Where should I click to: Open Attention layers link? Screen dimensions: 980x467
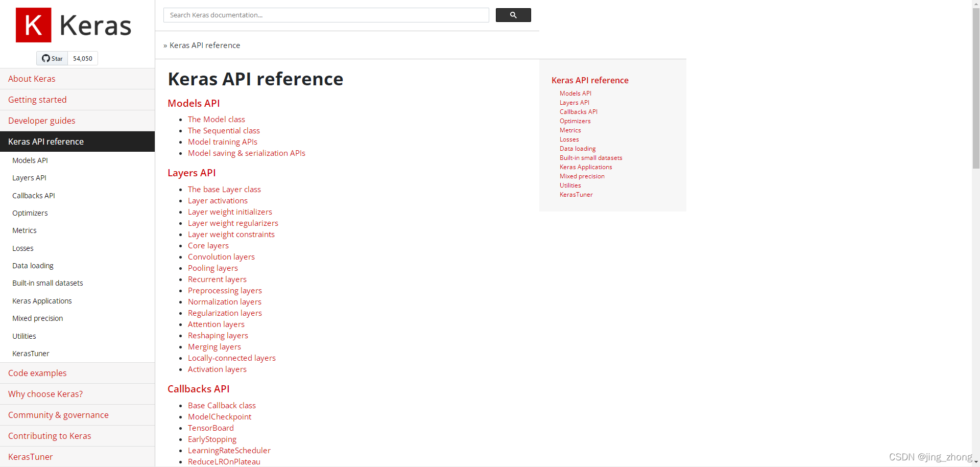pos(216,324)
